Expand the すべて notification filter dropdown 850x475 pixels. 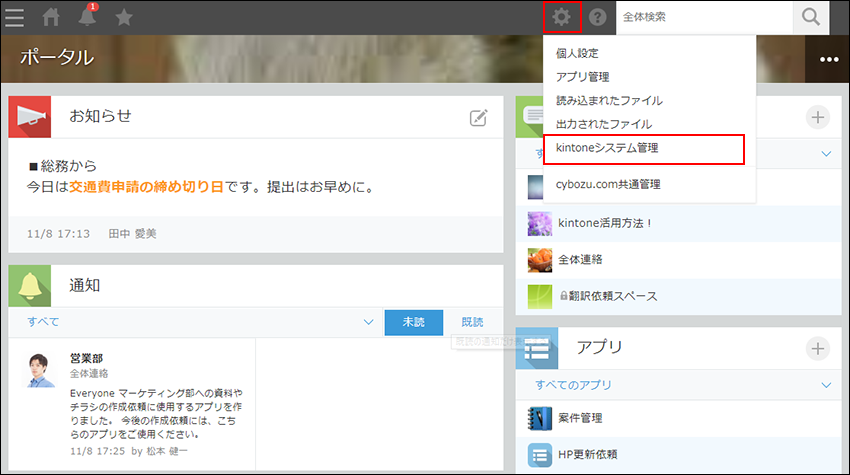[x=369, y=322]
